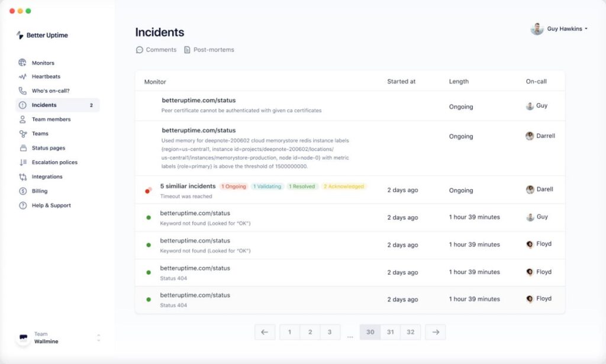This screenshot has height=364, width=606.
Task: Open Billing via the dollar icon
Action: pos(22,191)
